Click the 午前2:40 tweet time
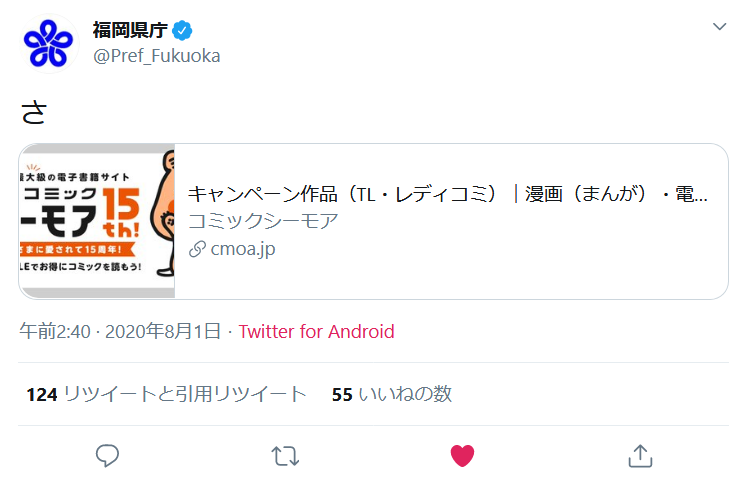The height and width of the screenshot is (485, 748). [57, 332]
